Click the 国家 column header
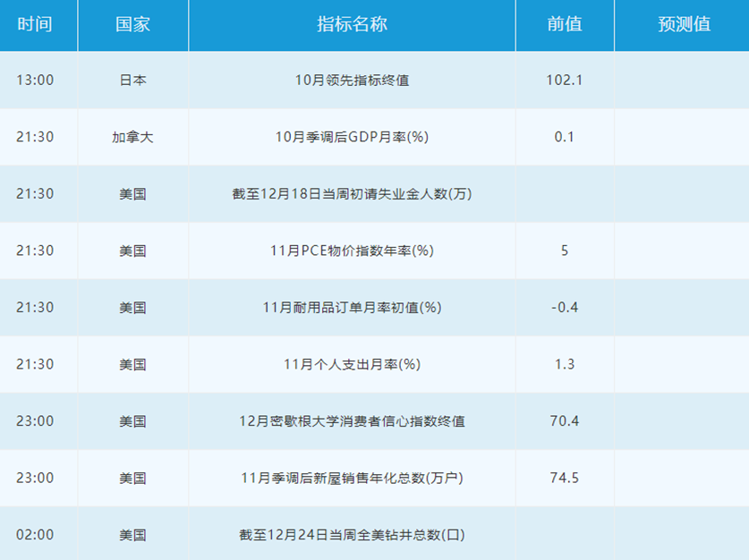This screenshot has width=749, height=560. (x=132, y=24)
